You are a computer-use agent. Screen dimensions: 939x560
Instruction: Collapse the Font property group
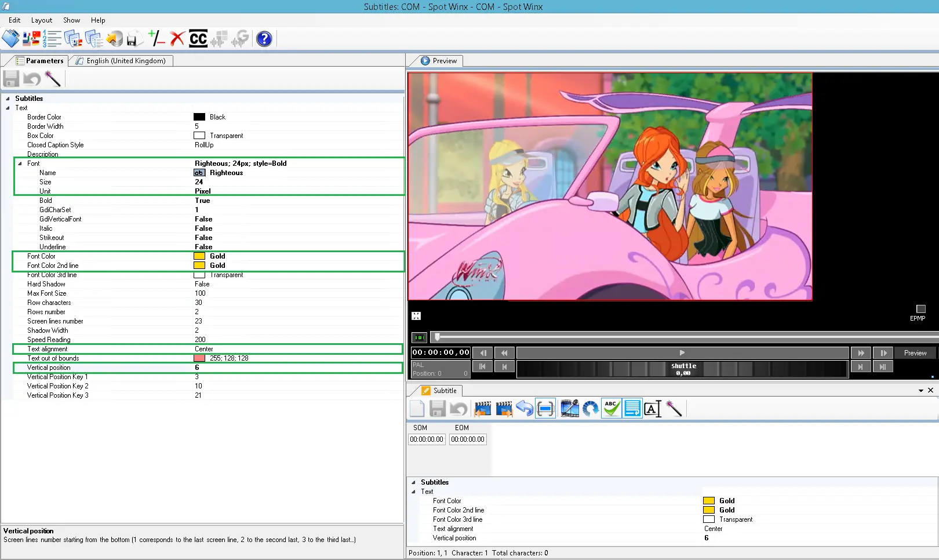click(x=20, y=163)
